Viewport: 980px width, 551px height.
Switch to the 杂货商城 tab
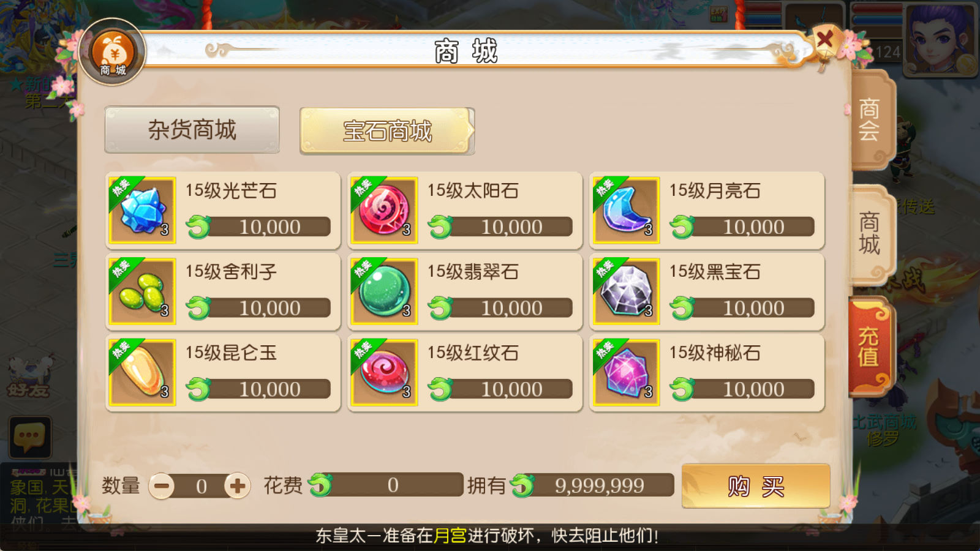click(192, 130)
